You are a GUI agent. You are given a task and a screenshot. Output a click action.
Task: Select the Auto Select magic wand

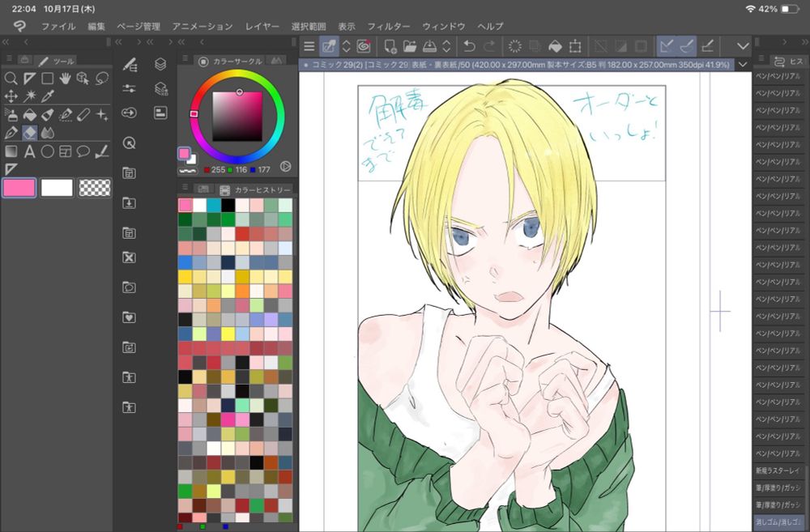coord(30,96)
